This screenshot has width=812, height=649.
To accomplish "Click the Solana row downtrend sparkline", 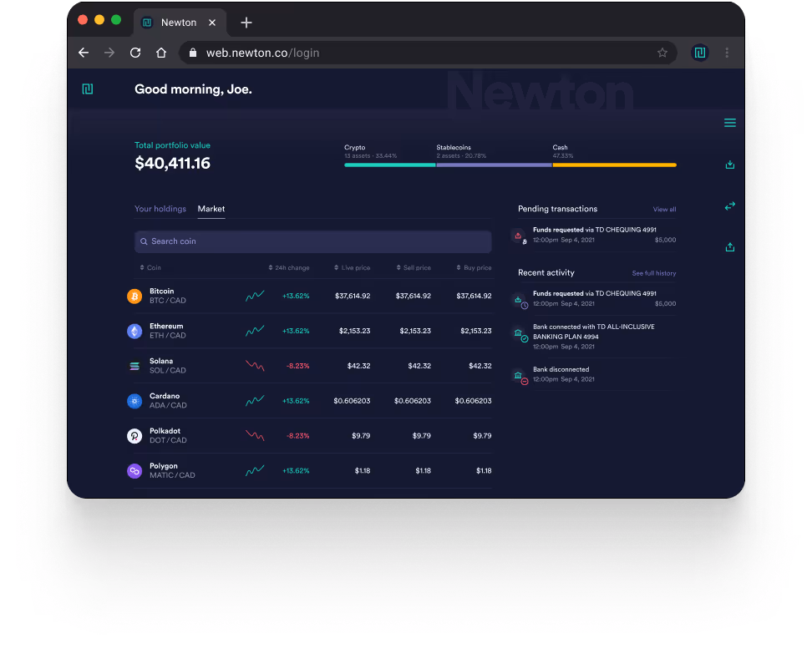I will click(x=255, y=366).
